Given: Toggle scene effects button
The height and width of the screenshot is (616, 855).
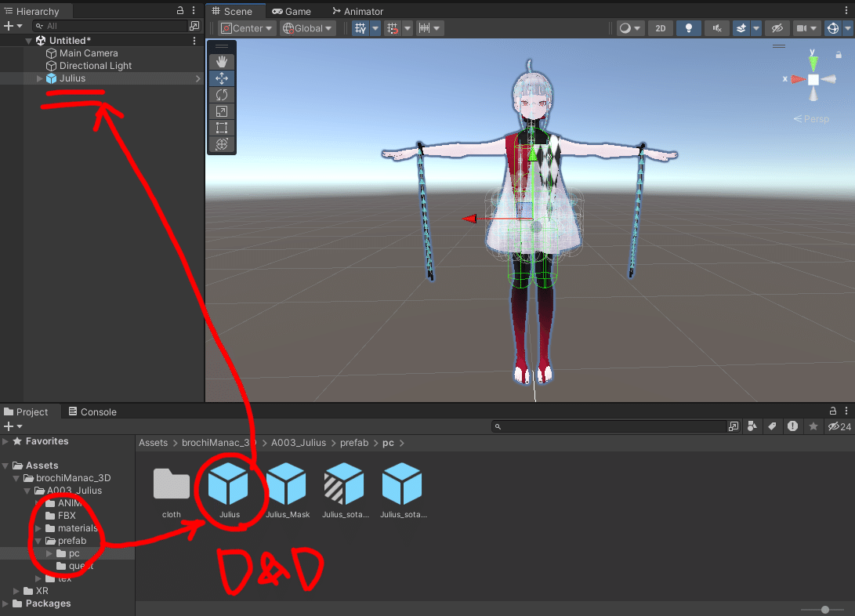Looking at the screenshot, I should (x=741, y=28).
